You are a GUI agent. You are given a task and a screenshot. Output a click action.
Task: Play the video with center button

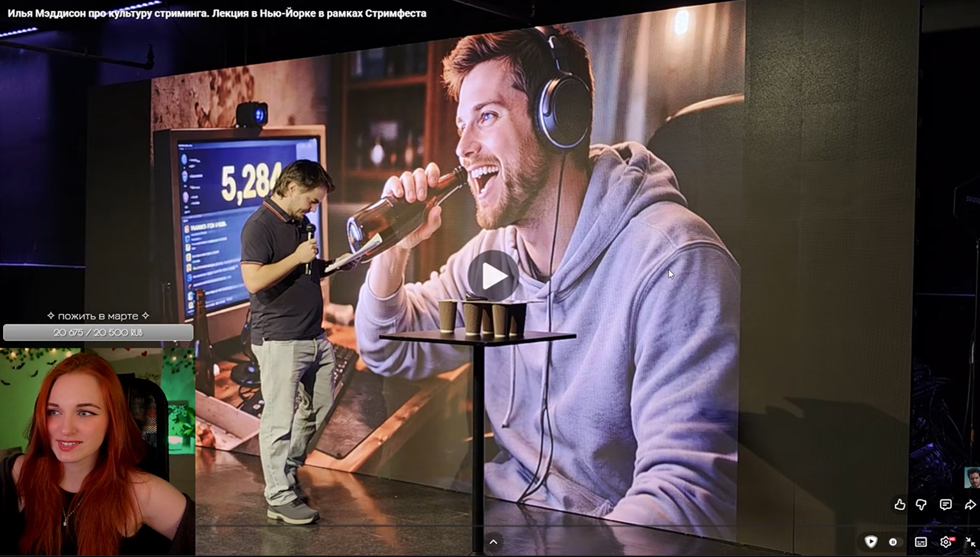[x=493, y=275]
